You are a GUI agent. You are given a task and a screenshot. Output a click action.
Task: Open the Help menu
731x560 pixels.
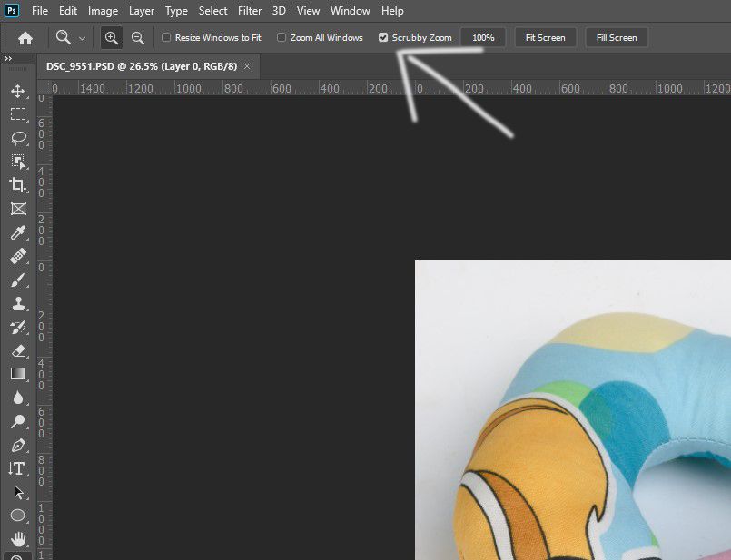click(392, 10)
